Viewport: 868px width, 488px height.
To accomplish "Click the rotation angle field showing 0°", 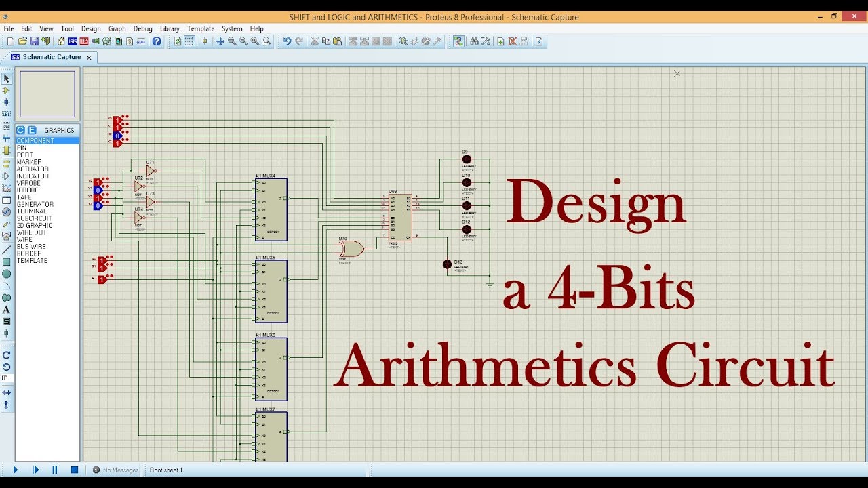I will pyautogui.click(x=7, y=378).
